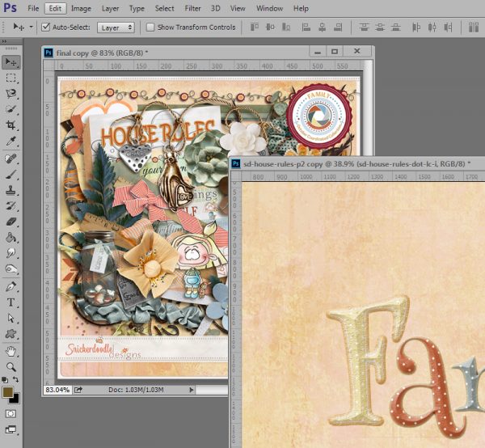The width and height of the screenshot is (485, 448).
Task: Click the Align Right Edges icon
Action: (338, 27)
